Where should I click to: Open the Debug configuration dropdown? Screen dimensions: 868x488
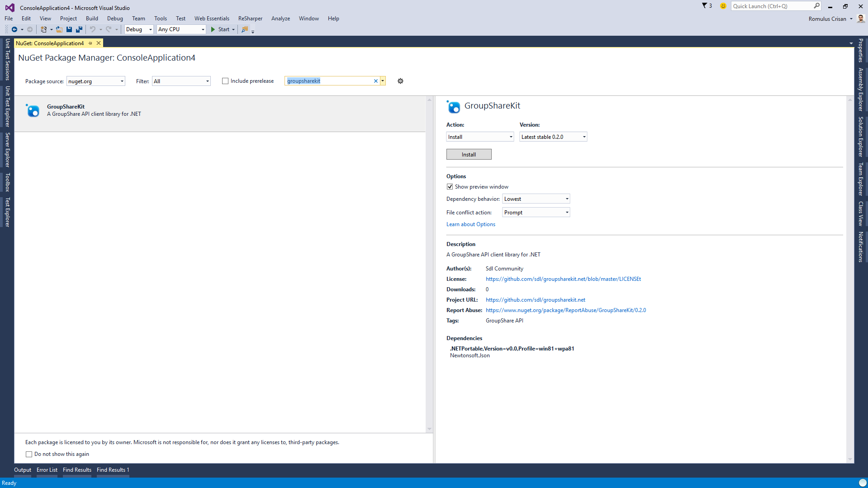click(139, 29)
